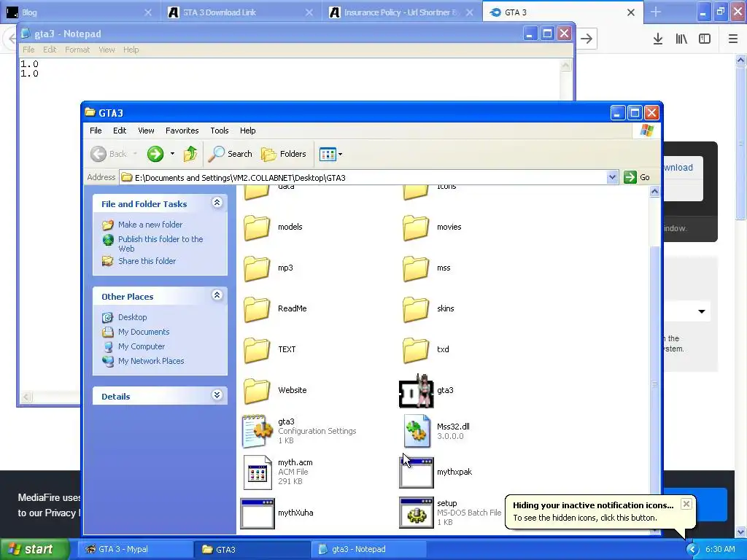Image resolution: width=747 pixels, height=560 pixels.
Task: Go to My Computer link
Action: [x=142, y=346]
